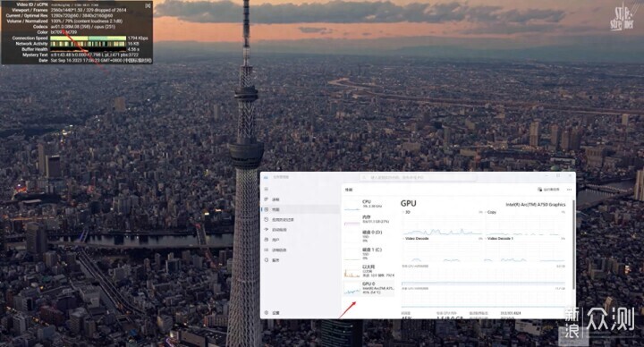
Task: Open the three-dot more options menu
Action: tap(569, 190)
